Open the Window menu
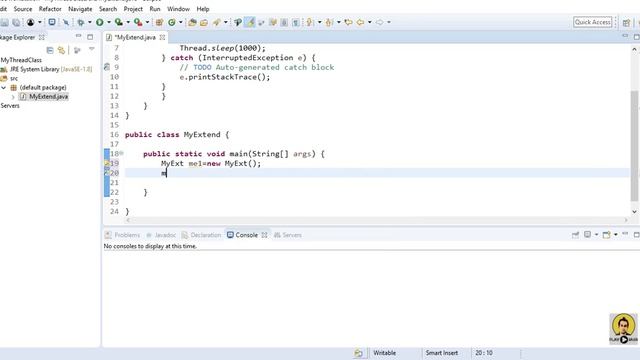This screenshot has width=640, height=360. [x=178, y=9]
